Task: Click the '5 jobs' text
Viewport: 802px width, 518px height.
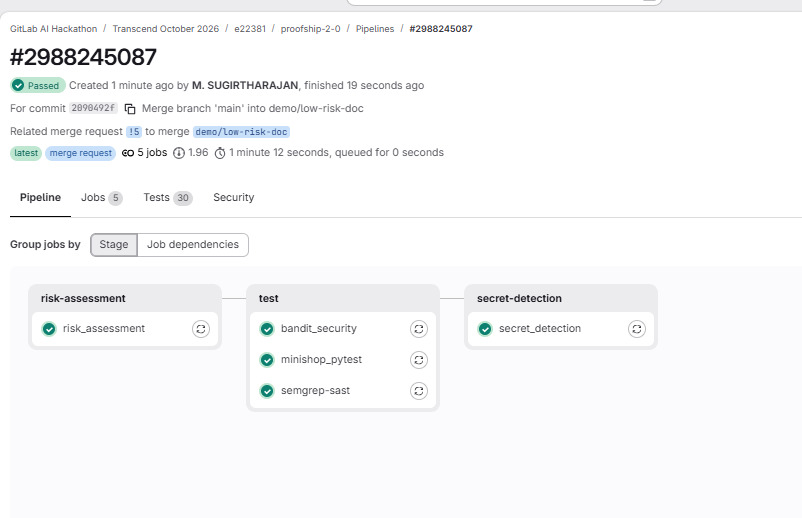Action: pyautogui.click(x=152, y=153)
